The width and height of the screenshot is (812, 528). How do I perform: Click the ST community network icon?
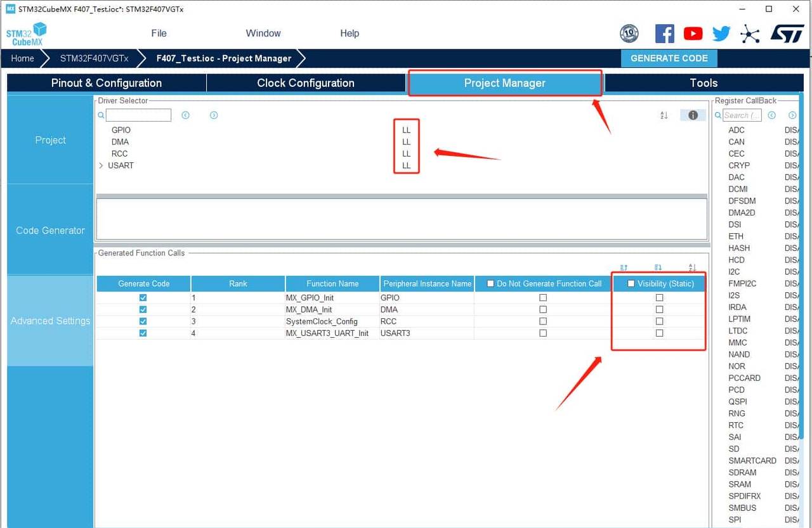[x=750, y=34]
